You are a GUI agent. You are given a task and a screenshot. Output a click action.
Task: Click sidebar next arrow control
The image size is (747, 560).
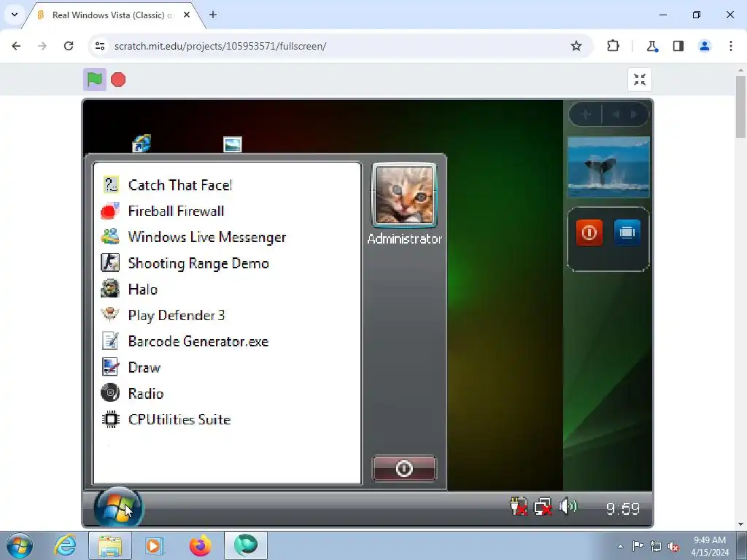click(x=634, y=114)
